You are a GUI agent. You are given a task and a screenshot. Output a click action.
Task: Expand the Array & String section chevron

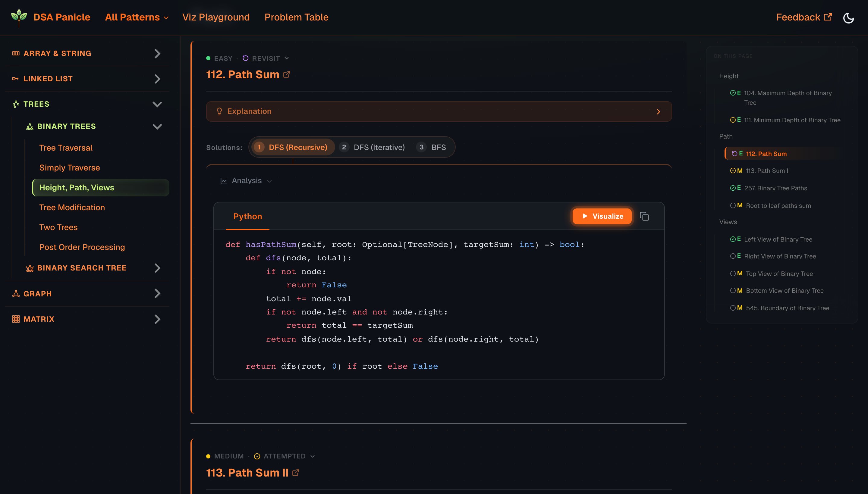pos(157,53)
